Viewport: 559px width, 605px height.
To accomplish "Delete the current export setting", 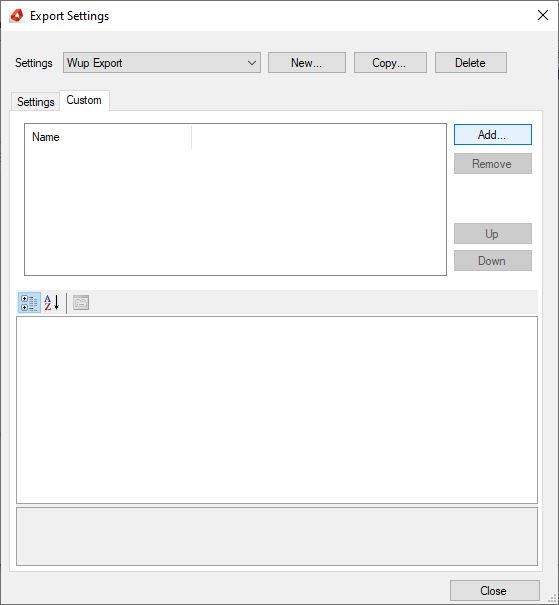I will [x=471, y=63].
